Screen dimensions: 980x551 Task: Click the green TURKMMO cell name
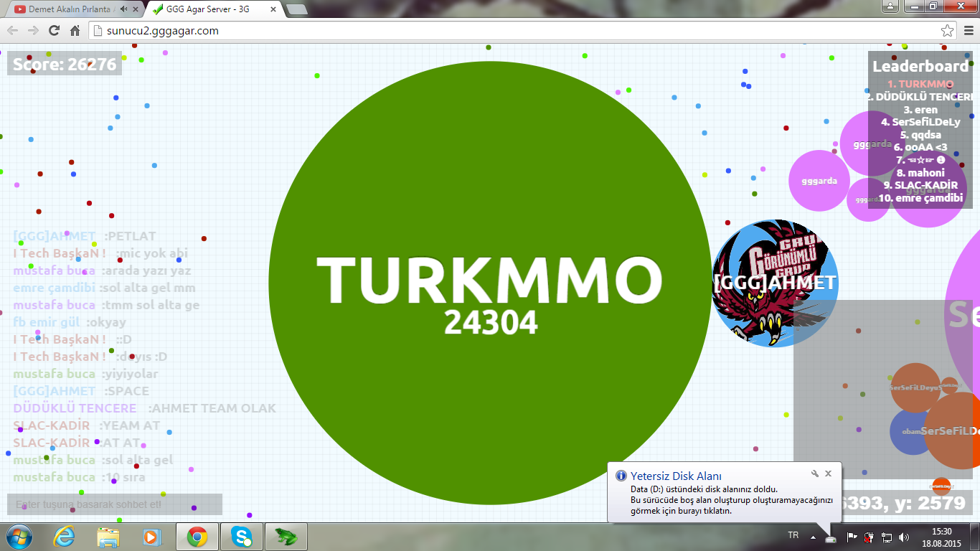[x=489, y=281]
